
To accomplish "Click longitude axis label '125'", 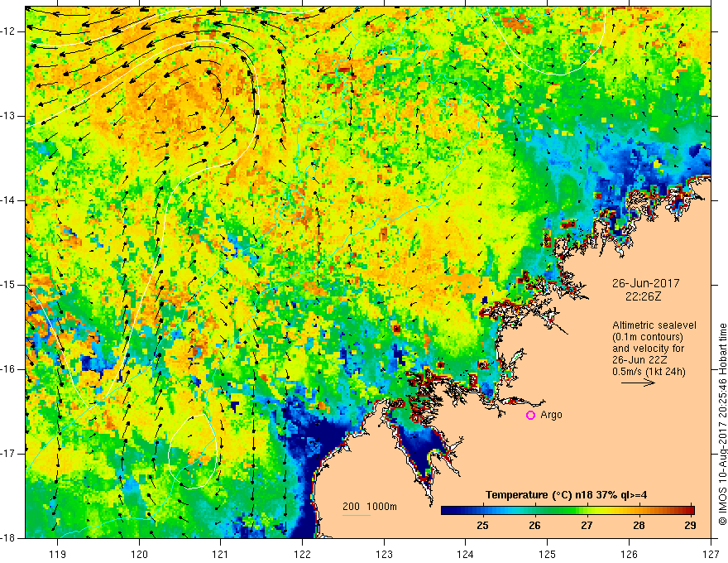I will [x=548, y=554].
